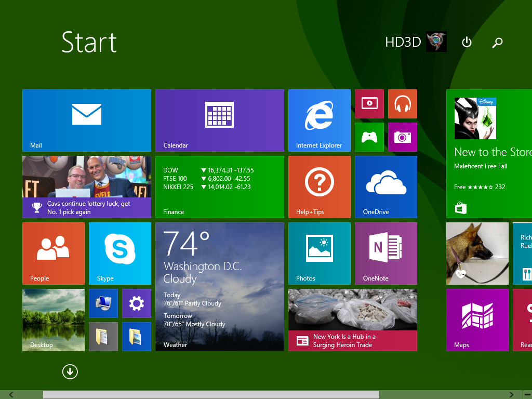Image resolution: width=532 pixels, height=399 pixels.
Task: Click the HD3D user name
Action: 403,42
